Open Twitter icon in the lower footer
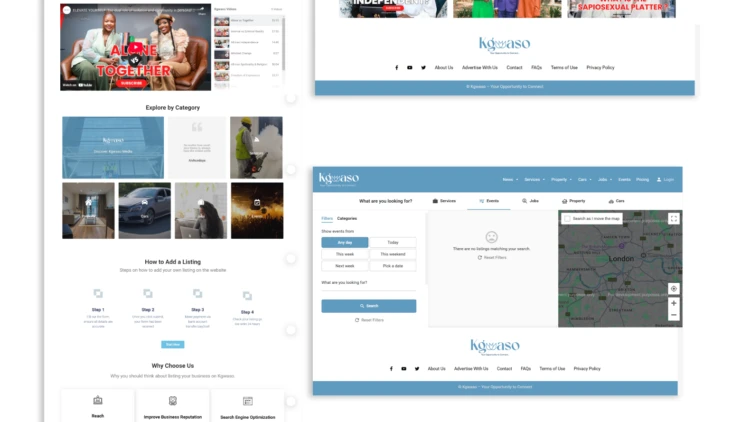This screenshot has height=422, width=750. (x=417, y=368)
